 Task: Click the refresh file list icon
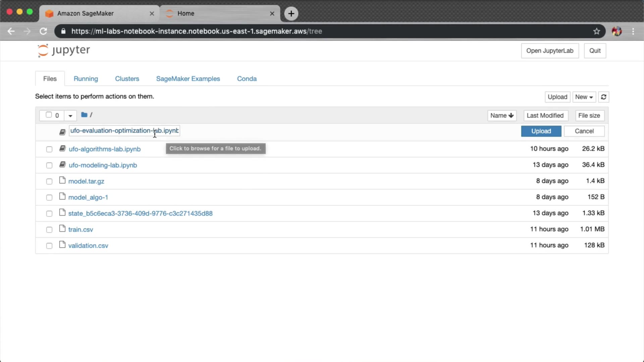(x=603, y=97)
